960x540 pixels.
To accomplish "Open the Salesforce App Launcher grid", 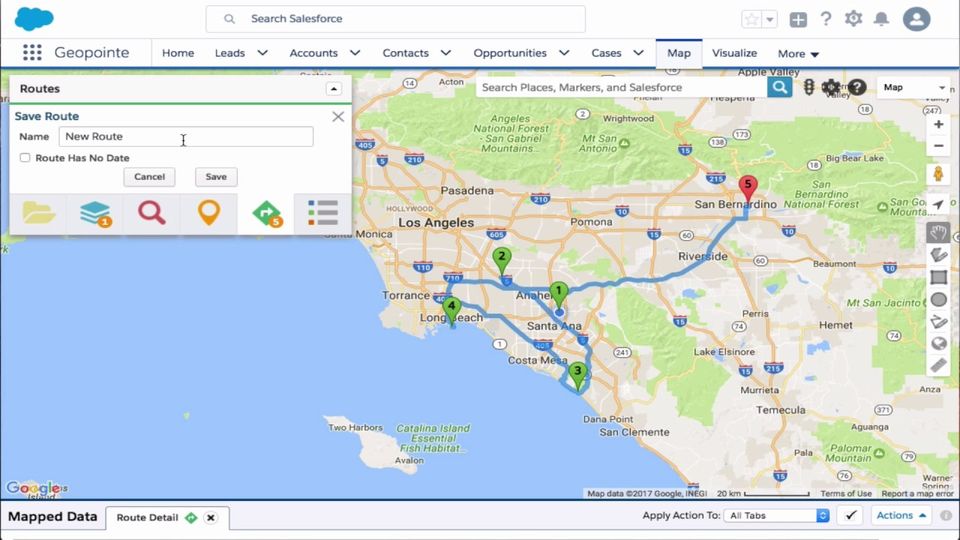I will (32, 53).
